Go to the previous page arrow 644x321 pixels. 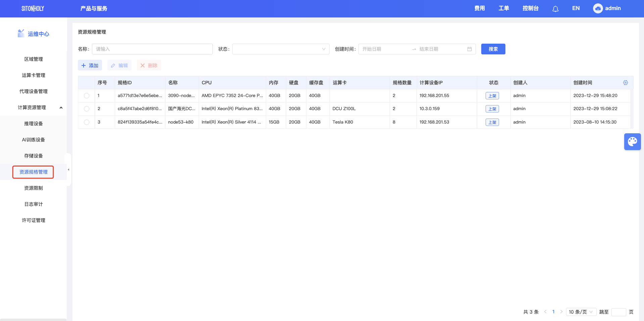[545, 312]
